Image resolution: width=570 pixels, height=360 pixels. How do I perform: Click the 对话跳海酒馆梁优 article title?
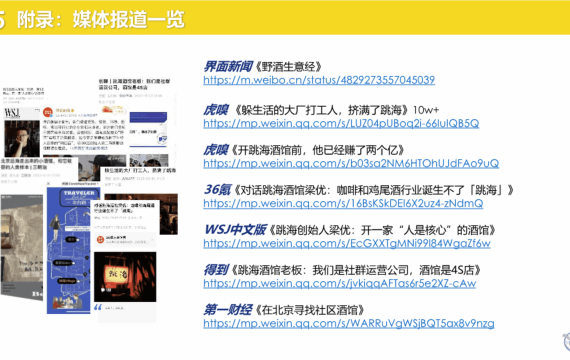click(x=374, y=190)
